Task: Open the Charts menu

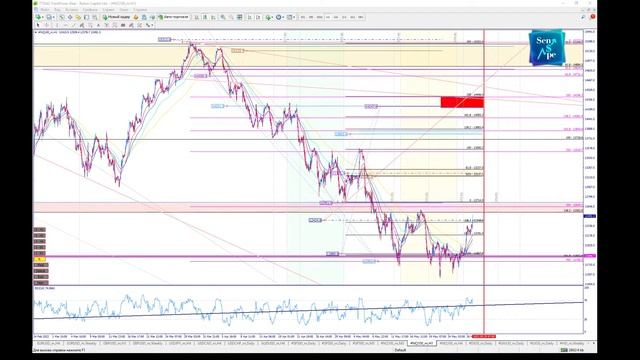Action: coord(90,9)
